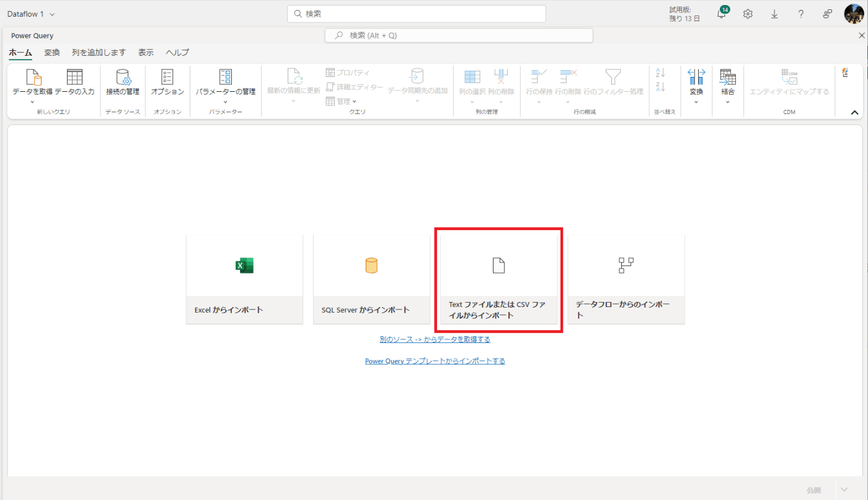Click 行のフィルター処理 funnel icon

613,77
